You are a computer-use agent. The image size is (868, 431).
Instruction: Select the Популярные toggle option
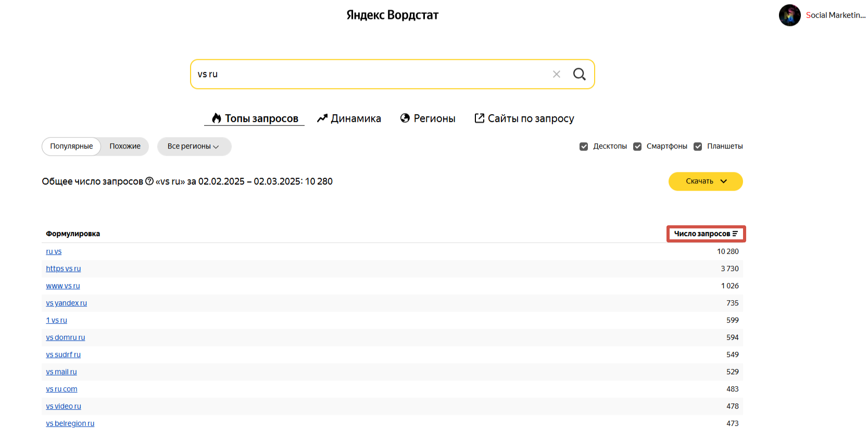(x=71, y=146)
